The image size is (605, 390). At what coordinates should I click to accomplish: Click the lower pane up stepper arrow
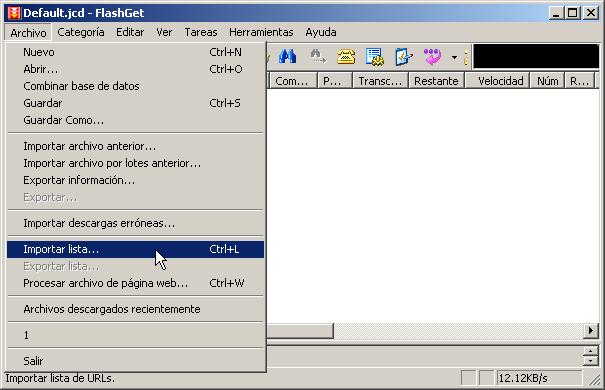(x=590, y=351)
